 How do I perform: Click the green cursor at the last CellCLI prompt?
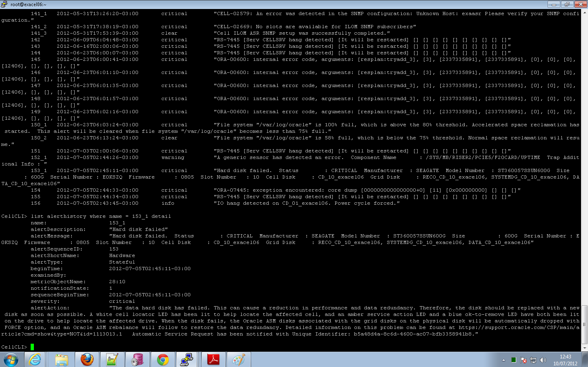pos(32,347)
